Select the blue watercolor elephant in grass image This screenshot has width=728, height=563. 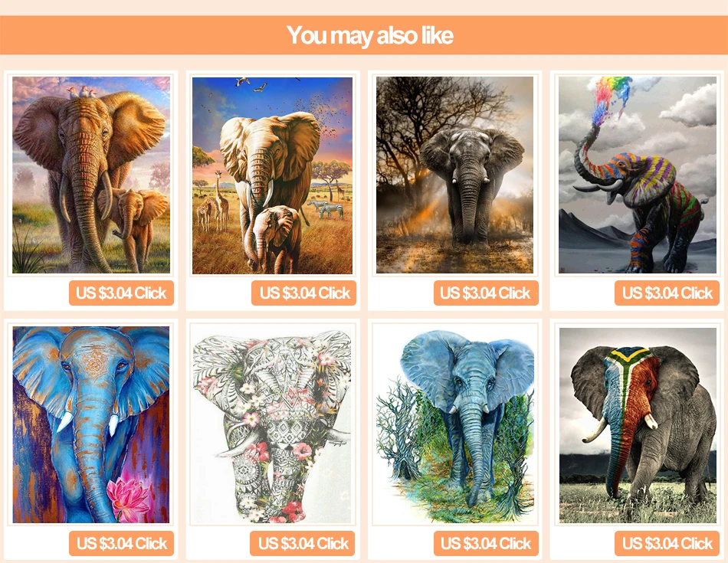(x=454, y=424)
